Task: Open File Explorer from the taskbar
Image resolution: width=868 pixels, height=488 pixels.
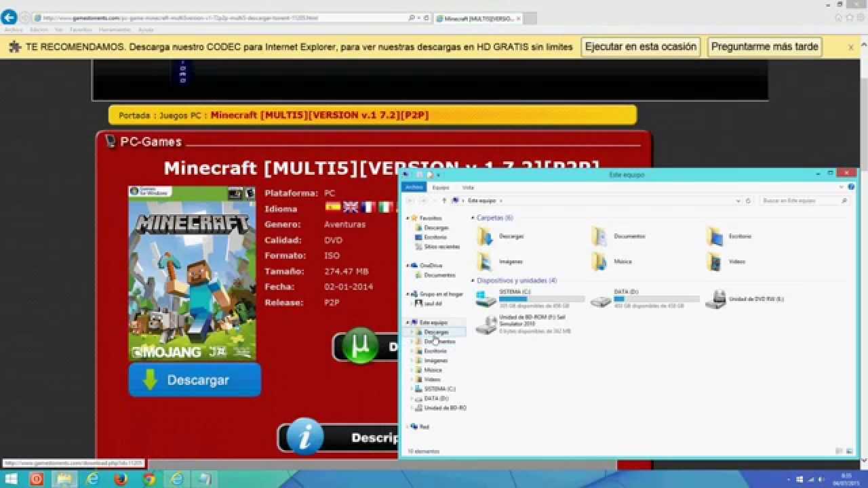Action: (x=65, y=479)
